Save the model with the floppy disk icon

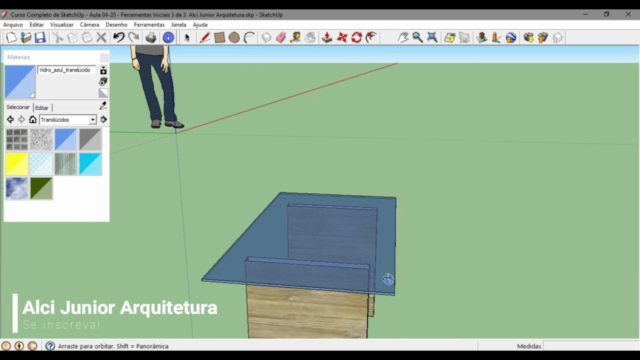(x=40, y=38)
